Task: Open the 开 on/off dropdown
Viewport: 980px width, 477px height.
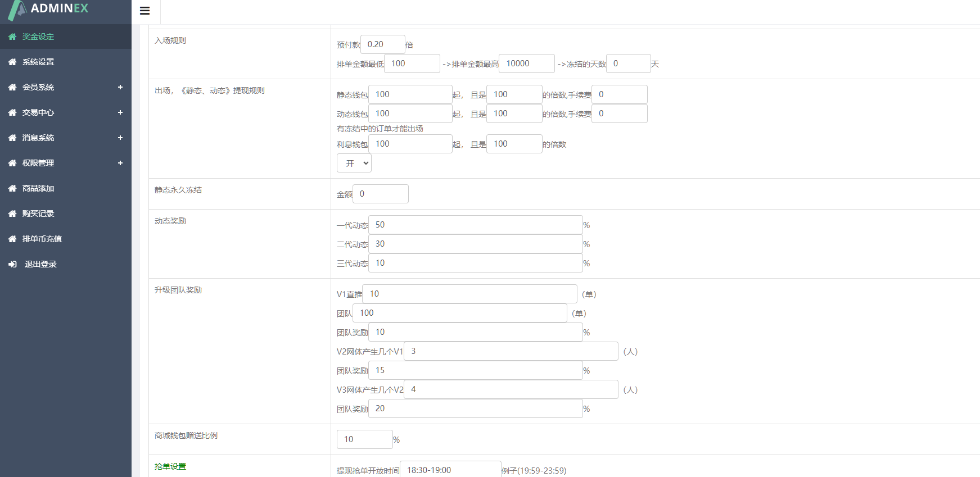Action: tap(354, 163)
